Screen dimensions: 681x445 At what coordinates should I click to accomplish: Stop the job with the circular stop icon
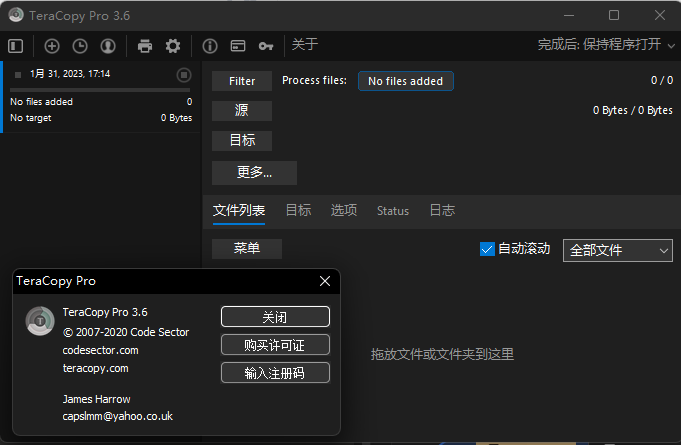(x=184, y=75)
